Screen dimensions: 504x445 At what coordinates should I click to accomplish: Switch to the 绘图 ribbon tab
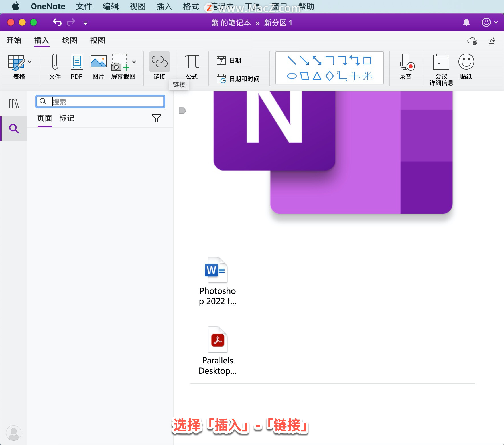tap(70, 40)
